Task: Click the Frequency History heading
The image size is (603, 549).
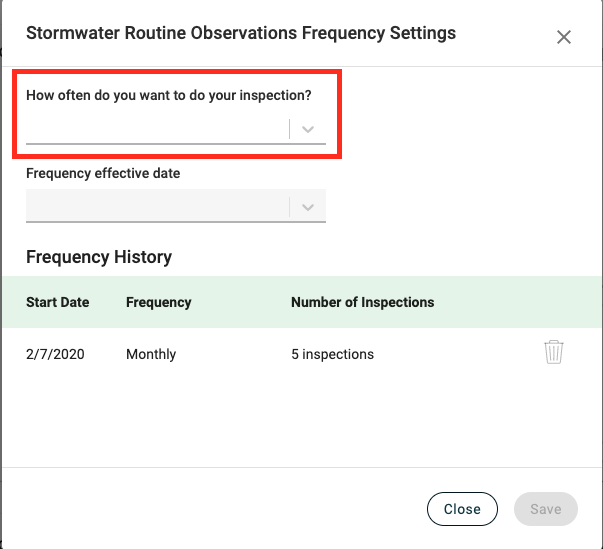Action: click(x=99, y=257)
